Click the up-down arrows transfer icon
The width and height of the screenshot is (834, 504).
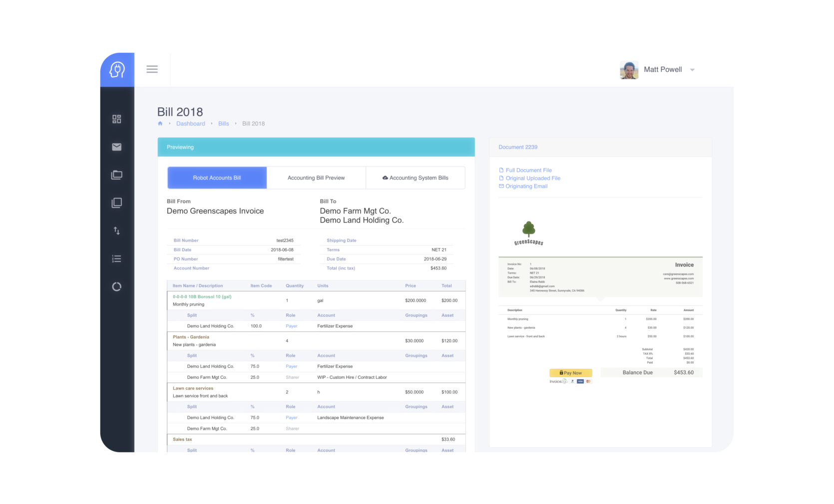[x=117, y=231]
